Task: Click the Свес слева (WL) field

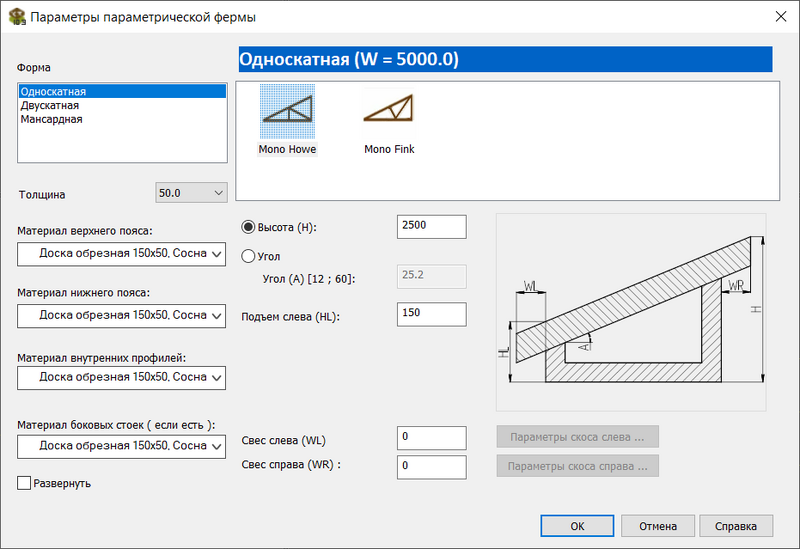Action: pyautogui.click(x=432, y=438)
